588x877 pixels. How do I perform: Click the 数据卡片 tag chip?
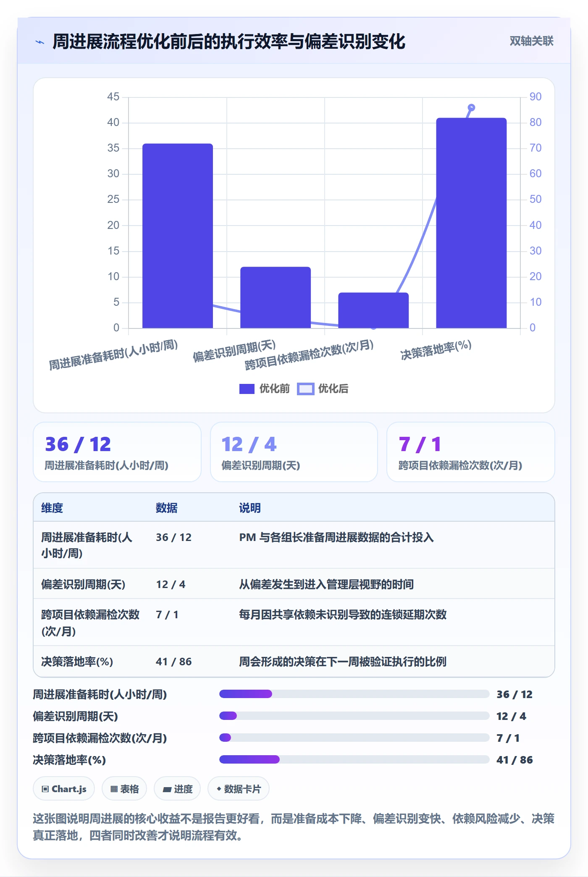(x=239, y=789)
